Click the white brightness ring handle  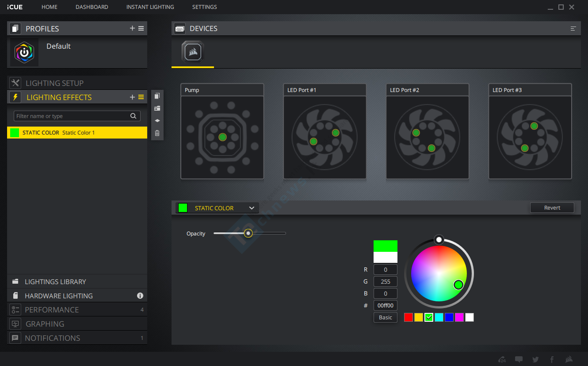[x=439, y=239]
